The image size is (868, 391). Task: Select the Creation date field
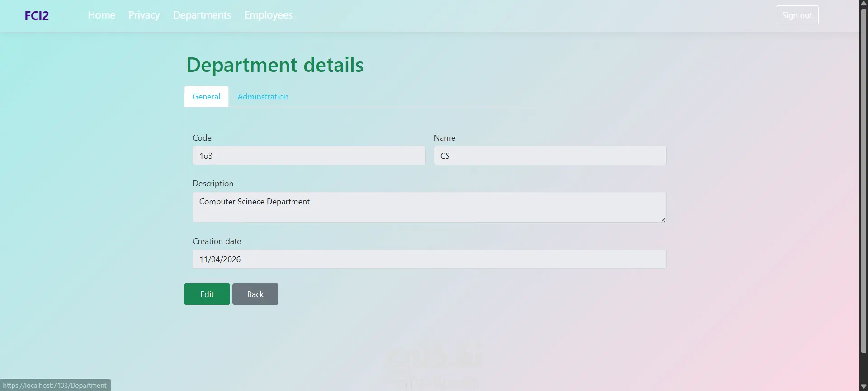point(429,259)
